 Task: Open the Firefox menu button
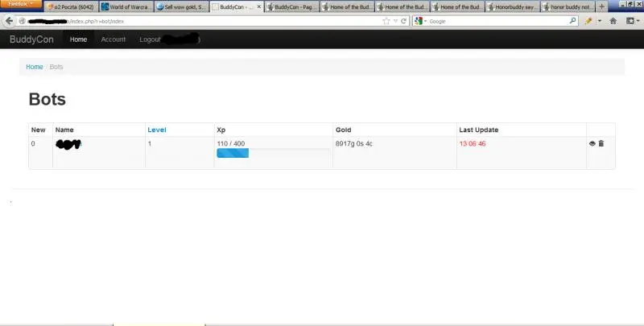[21, 5]
